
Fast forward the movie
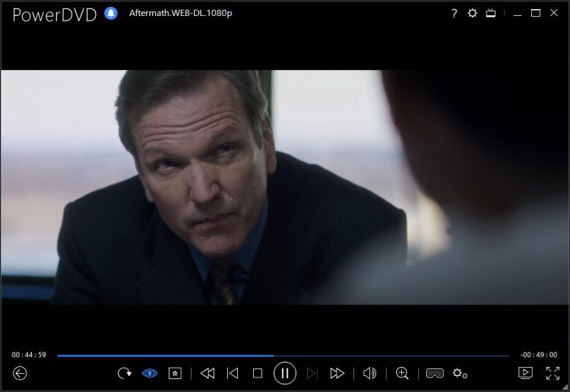click(x=337, y=373)
